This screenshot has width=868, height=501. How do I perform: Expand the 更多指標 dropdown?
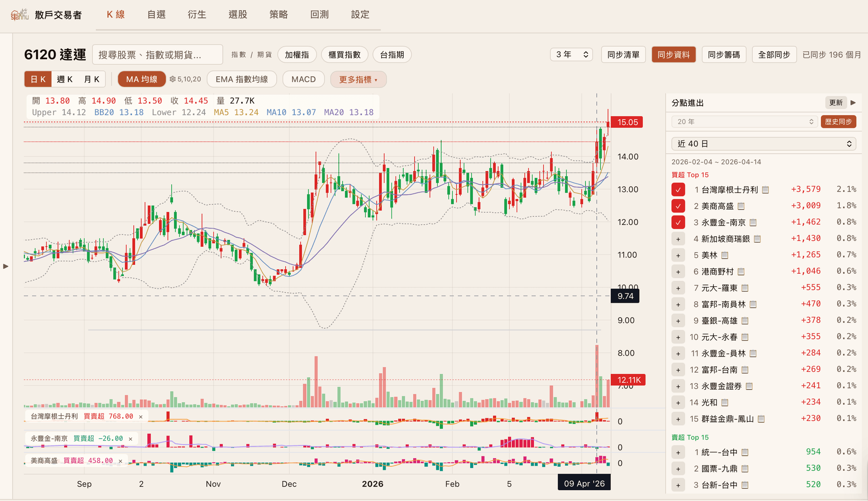tap(358, 80)
